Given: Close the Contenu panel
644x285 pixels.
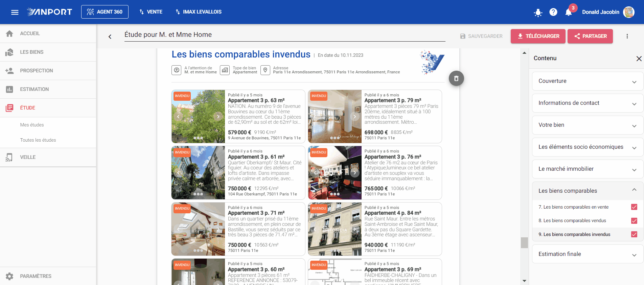Looking at the screenshot, I should click(639, 58).
